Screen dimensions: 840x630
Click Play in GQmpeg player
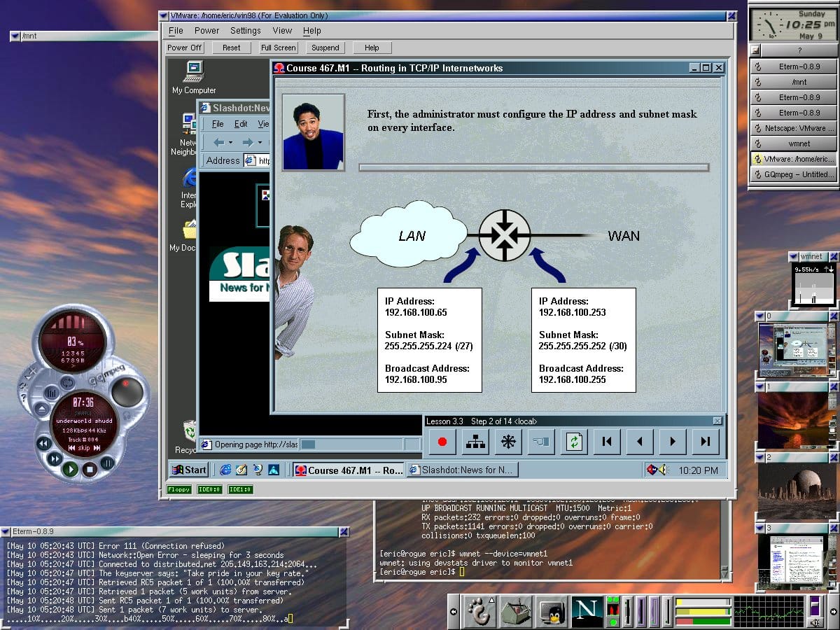tap(70, 469)
